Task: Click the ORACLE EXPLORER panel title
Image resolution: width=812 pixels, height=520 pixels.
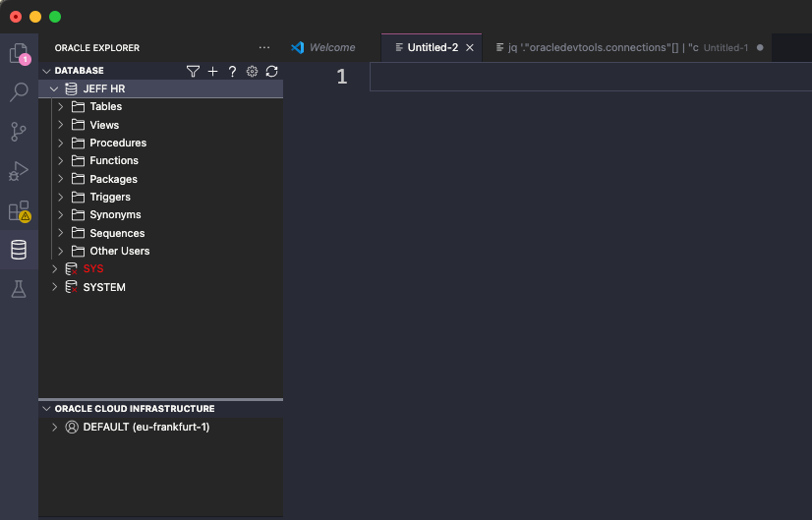Action: coord(97,47)
